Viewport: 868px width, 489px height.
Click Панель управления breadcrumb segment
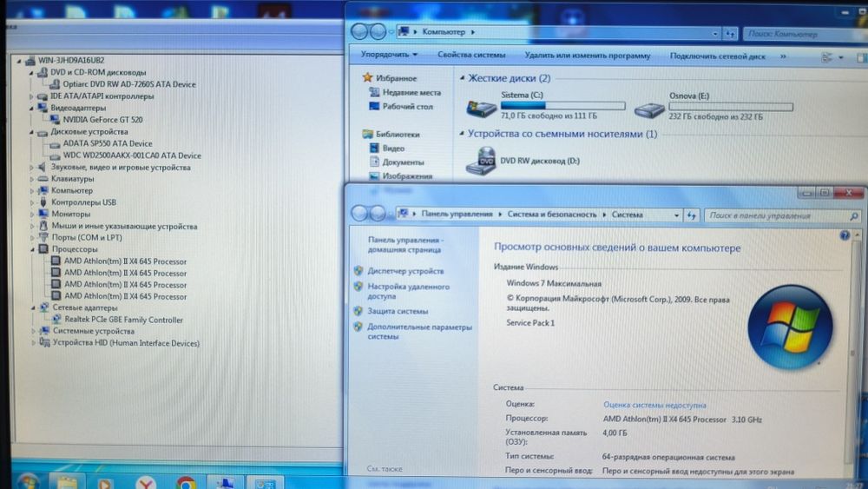click(457, 214)
